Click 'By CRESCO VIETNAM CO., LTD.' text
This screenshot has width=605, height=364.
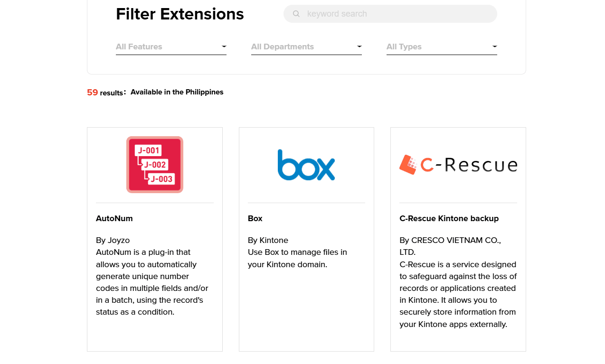450,246
